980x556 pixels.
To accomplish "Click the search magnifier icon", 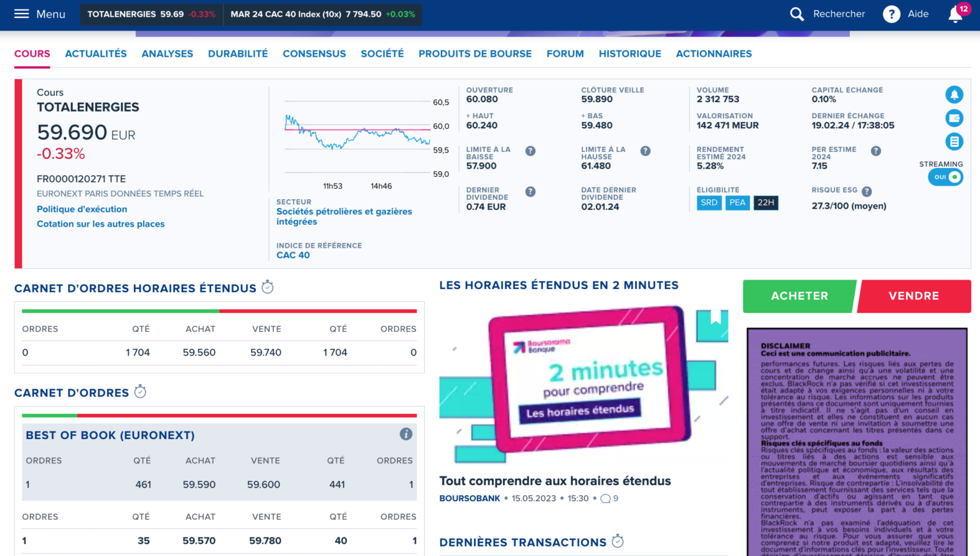I will [x=797, y=14].
